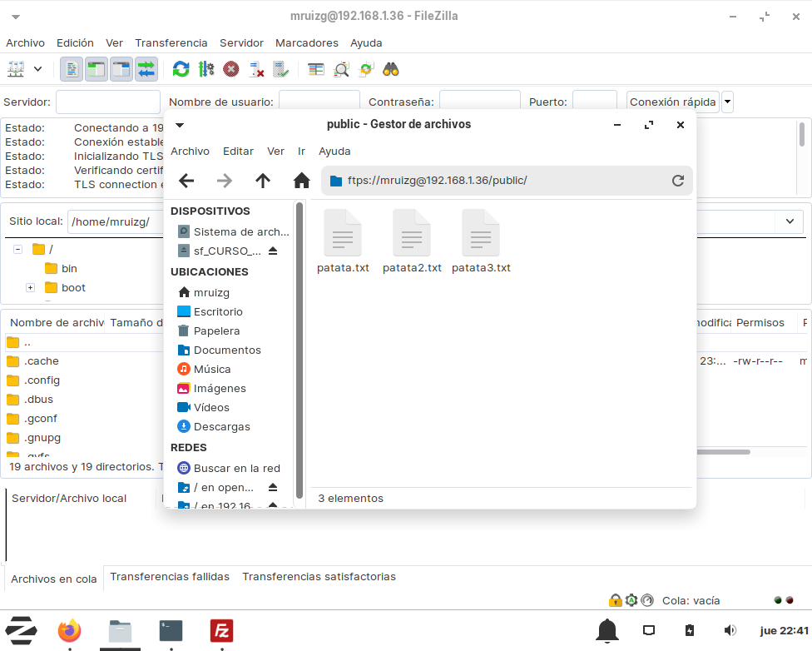Navigate back in file manager
The image size is (812, 651).
tap(186, 181)
